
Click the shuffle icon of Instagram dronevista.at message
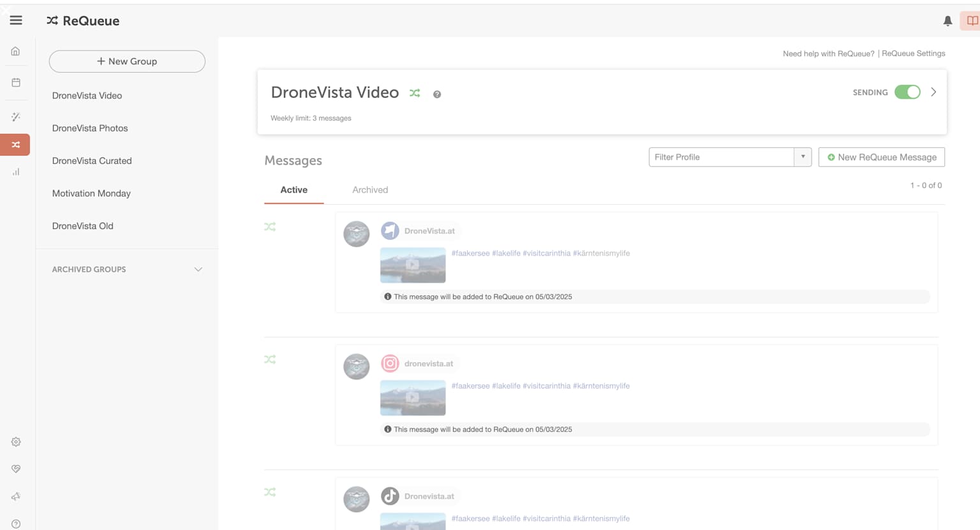[270, 359]
